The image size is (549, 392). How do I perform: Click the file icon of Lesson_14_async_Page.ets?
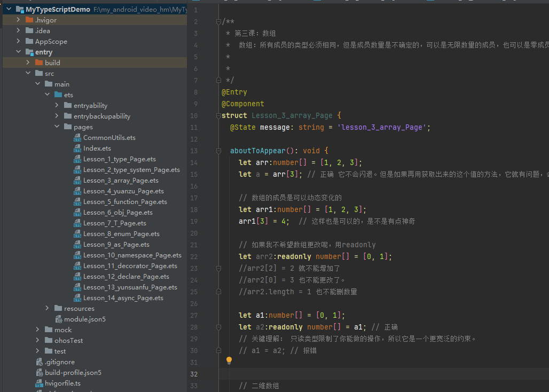(x=77, y=298)
